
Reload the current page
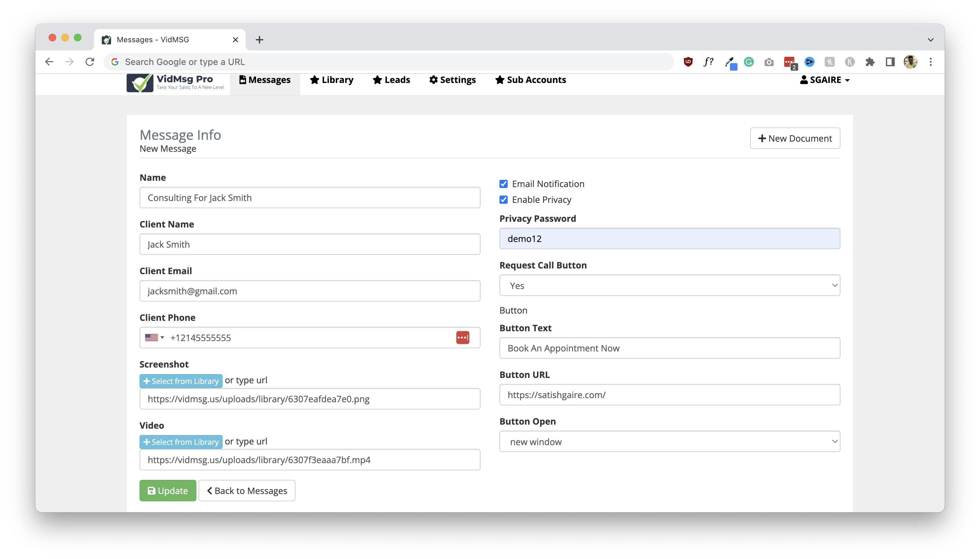pos(90,62)
